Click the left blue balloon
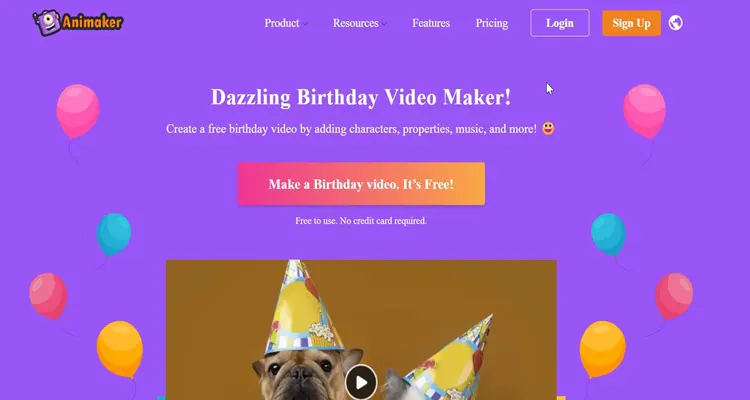The image size is (750, 400). point(114,234)
